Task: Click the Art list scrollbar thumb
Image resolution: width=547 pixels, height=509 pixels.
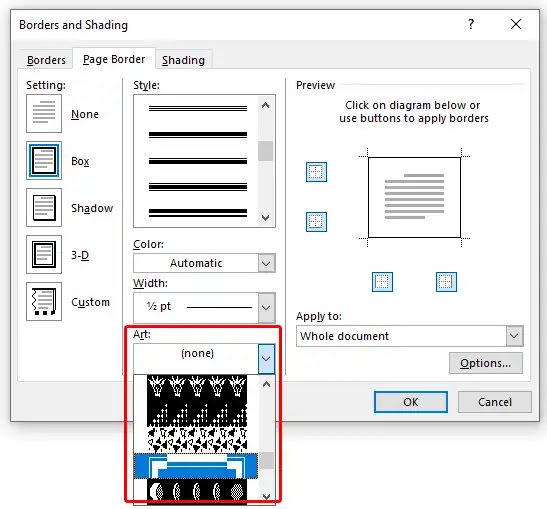Action: 267,461
